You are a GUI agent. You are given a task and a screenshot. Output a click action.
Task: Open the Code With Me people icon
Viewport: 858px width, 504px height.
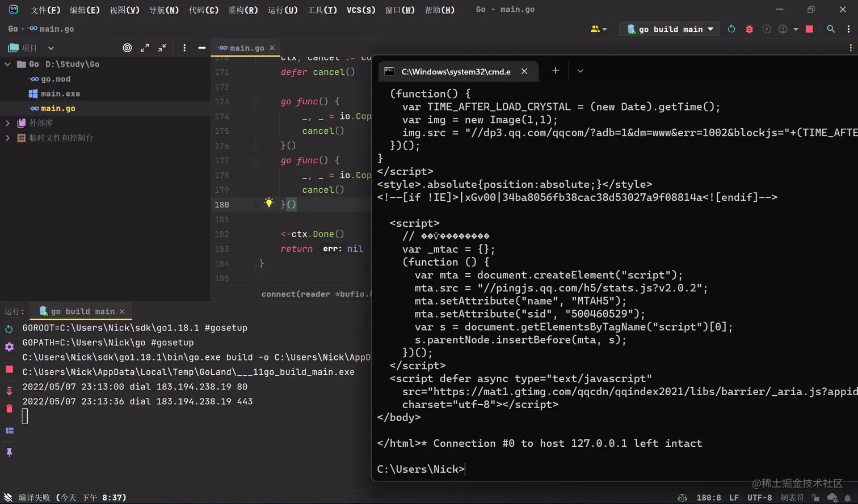coord(595,29)
